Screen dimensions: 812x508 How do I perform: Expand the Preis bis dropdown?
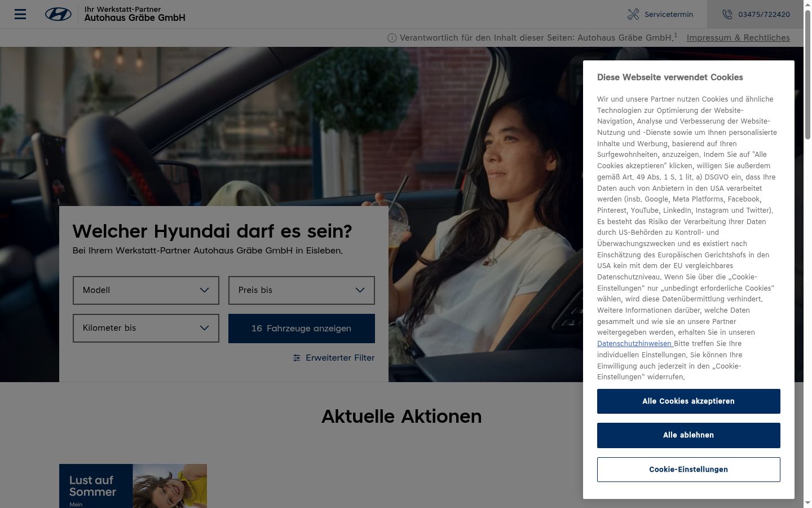(x=302, y=290)
